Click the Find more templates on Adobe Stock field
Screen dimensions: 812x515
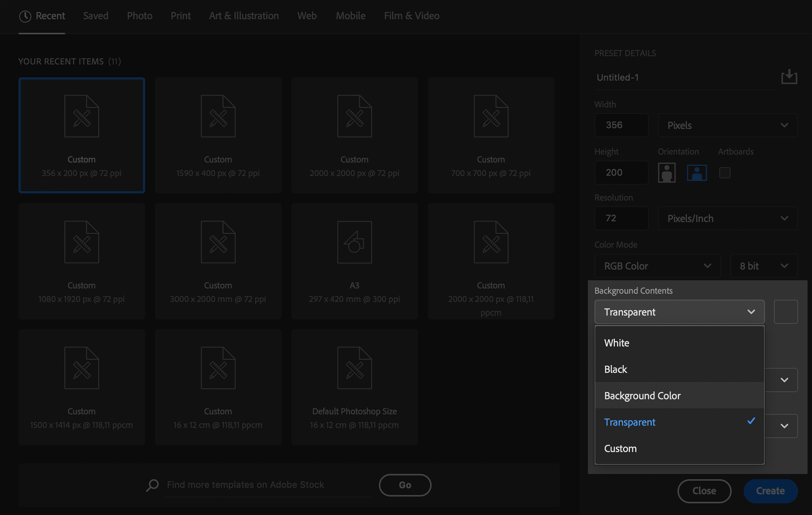click(268, 485)
